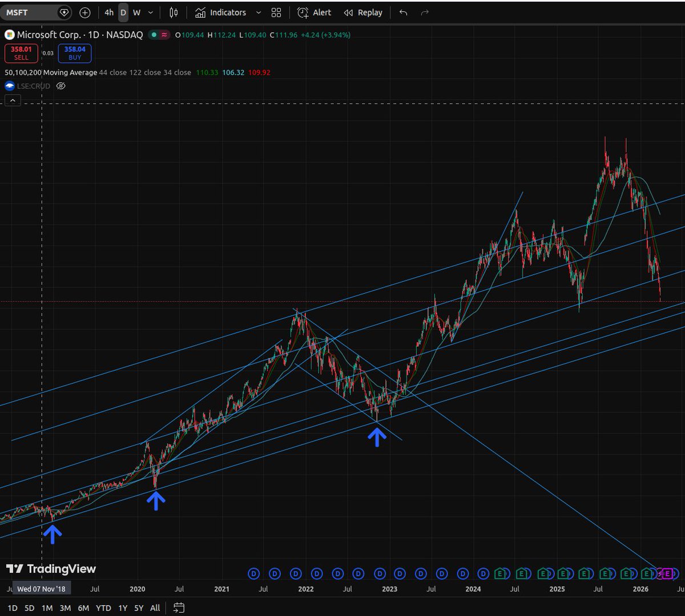Click the open value O109.44

(190, 35)
